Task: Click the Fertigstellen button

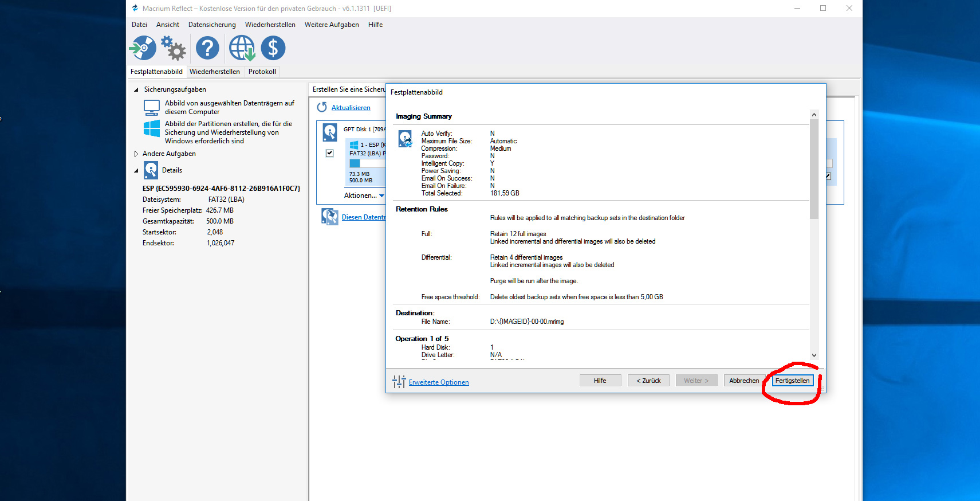Action: point(792,381)
